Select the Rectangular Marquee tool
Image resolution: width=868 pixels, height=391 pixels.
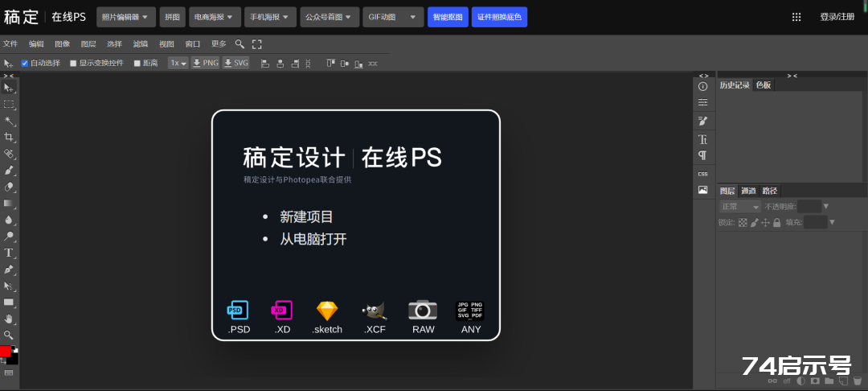coord(9,104)
